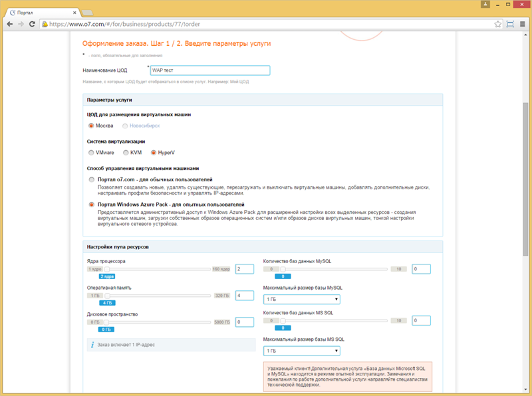The height and width of the screenshot is (396, 532).
Task: Open the Chrome menu hamburger icon
Action: tap(523, 24)
